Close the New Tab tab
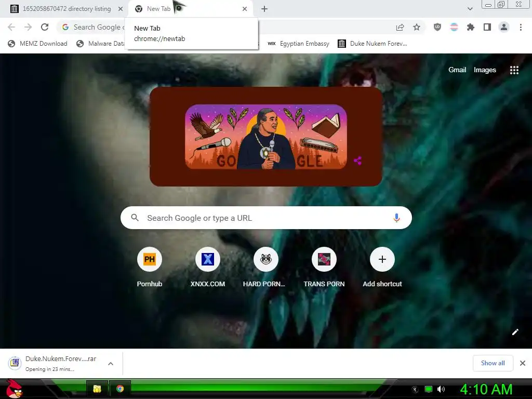532x399 pixels. [x=245, y=9]
